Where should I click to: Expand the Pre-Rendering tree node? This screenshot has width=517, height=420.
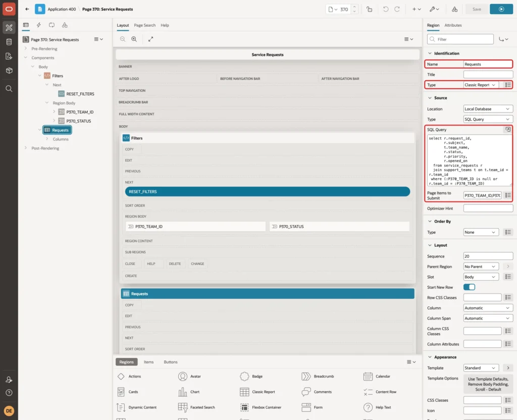(25, 48)
